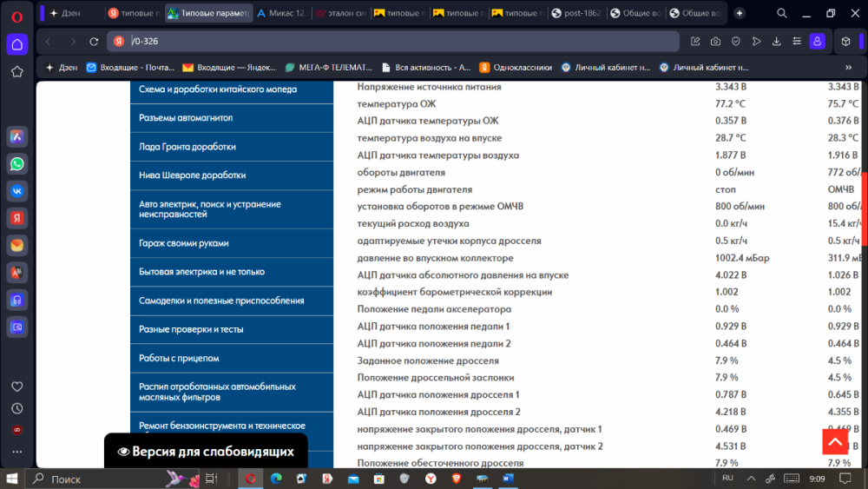Open the Yandex icon in the sidebar
Viewport: 868px width, 489px height.
click(x=17, y=218)
